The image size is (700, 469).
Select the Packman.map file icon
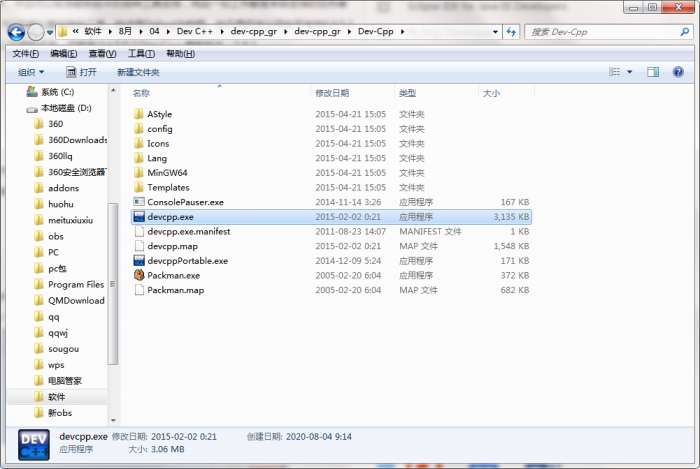pos(139,290)
